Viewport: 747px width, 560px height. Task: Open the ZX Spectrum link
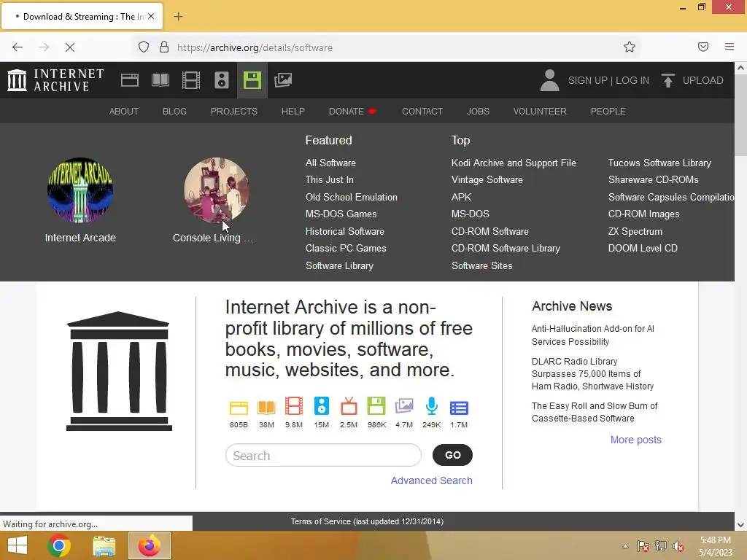coord(635,231)
